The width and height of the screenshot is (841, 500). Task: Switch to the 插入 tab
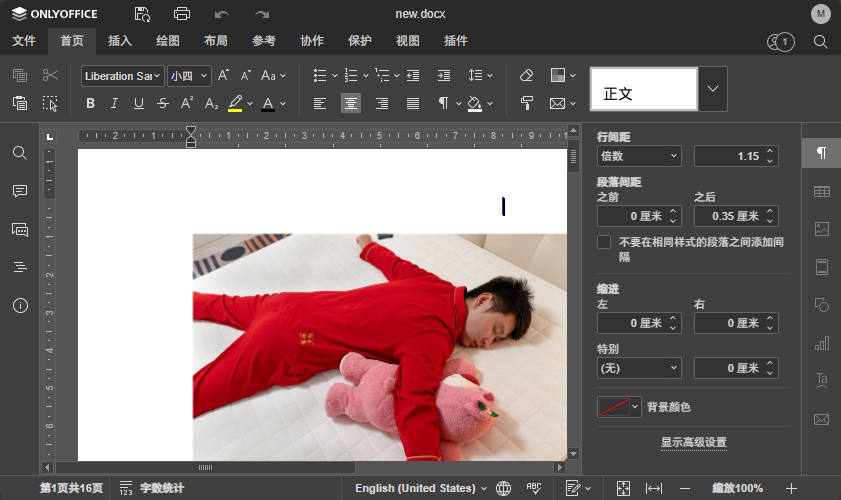(120, 41)
